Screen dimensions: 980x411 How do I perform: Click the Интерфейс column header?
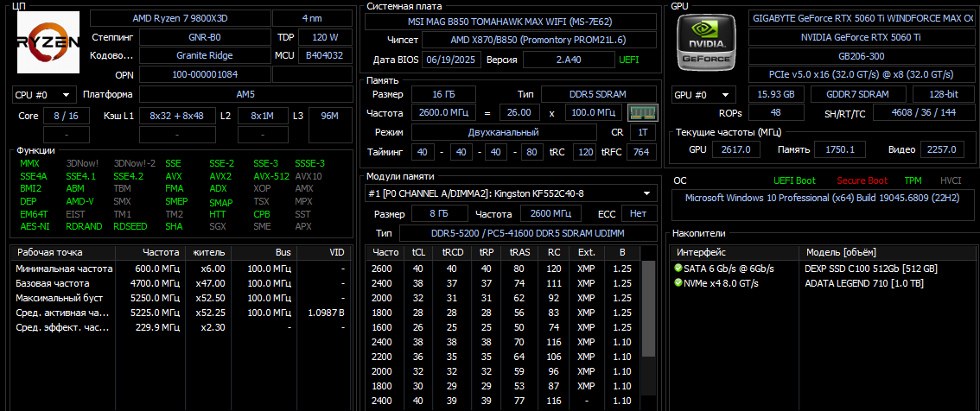735,252
